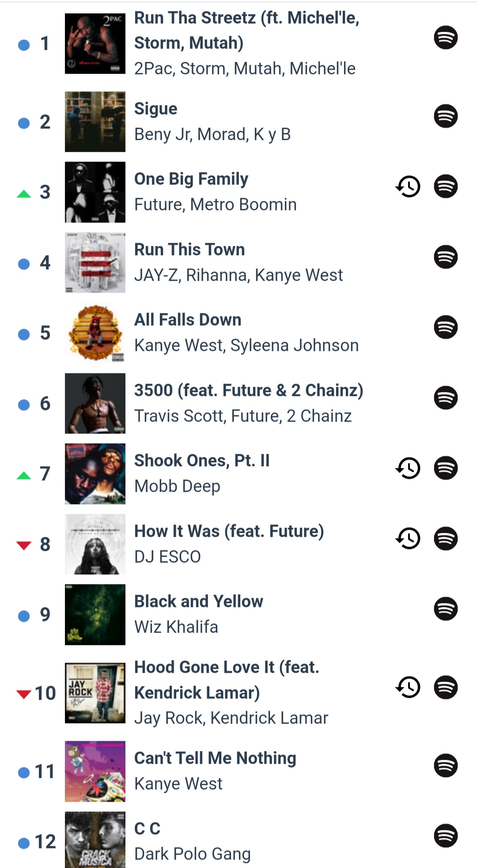Screen dimensions: 477x868
Task: Play C C via Spotify icon
Action: tap(445, 836)
